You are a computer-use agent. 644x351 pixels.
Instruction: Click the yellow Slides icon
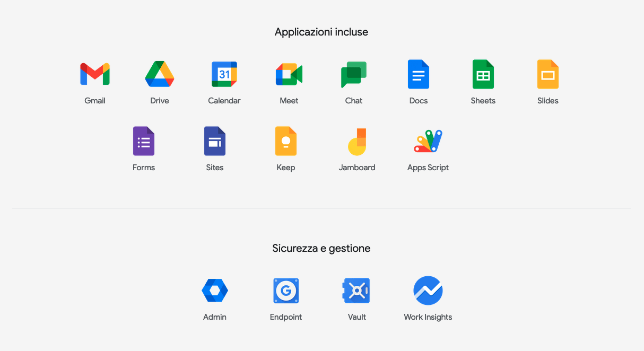[548, 74]
